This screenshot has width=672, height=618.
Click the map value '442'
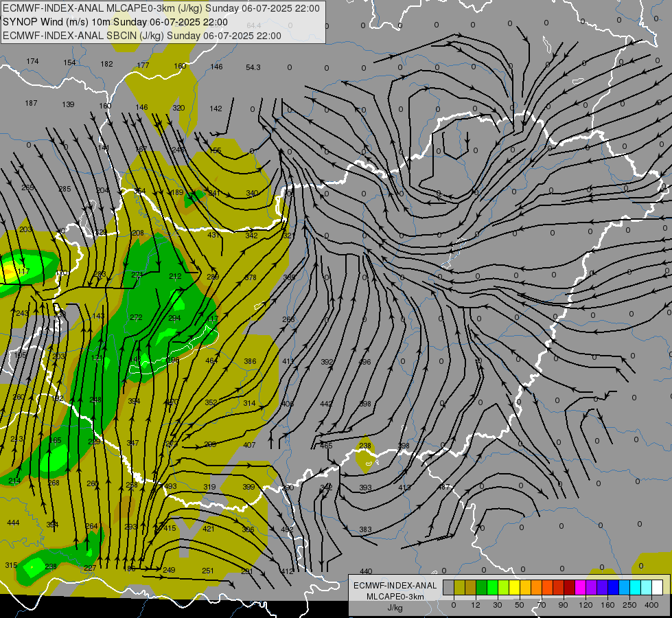(326, 404)
